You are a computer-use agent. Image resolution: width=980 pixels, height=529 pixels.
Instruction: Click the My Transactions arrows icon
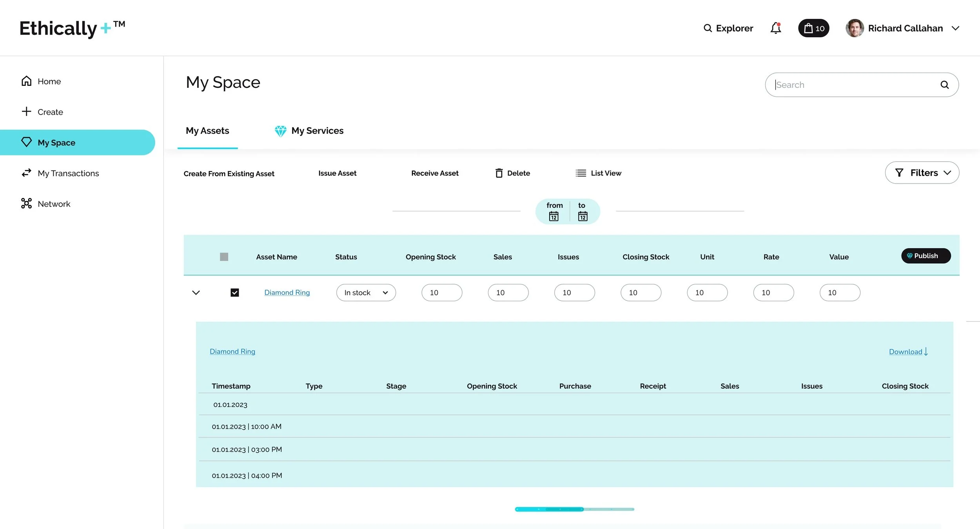[x=26, y=173]
